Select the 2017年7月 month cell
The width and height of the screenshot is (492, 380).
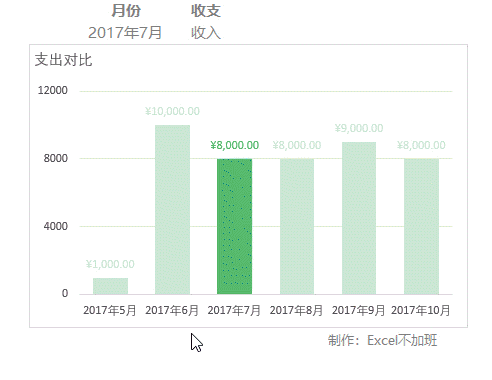tap(125, 33)
